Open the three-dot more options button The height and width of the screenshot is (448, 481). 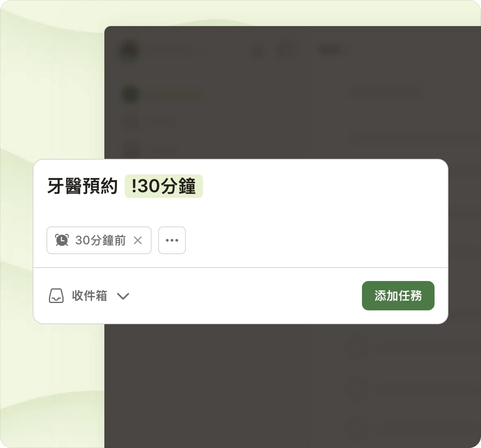172,240
